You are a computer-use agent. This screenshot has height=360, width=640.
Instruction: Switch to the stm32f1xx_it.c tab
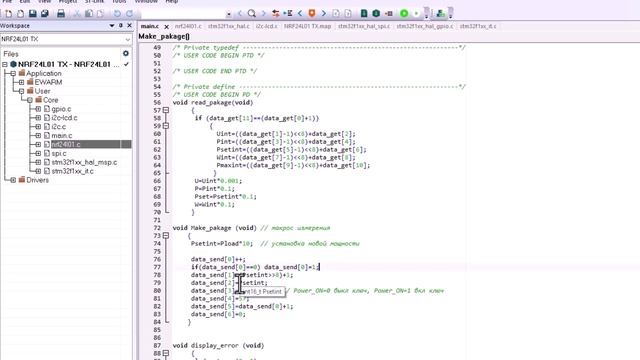click(478, 26)
